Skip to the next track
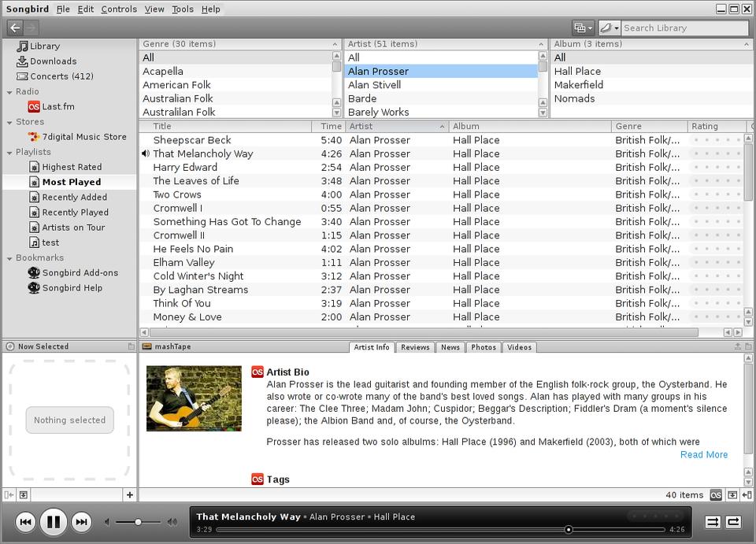The height and width of the screenshot is (544, 756). (x=81, y=521)
